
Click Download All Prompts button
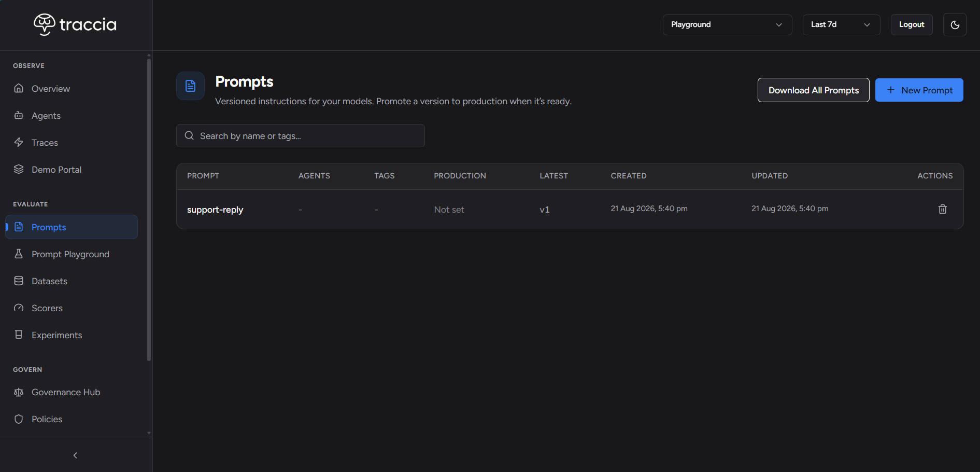pyautogui.click(x=813, y=90)
